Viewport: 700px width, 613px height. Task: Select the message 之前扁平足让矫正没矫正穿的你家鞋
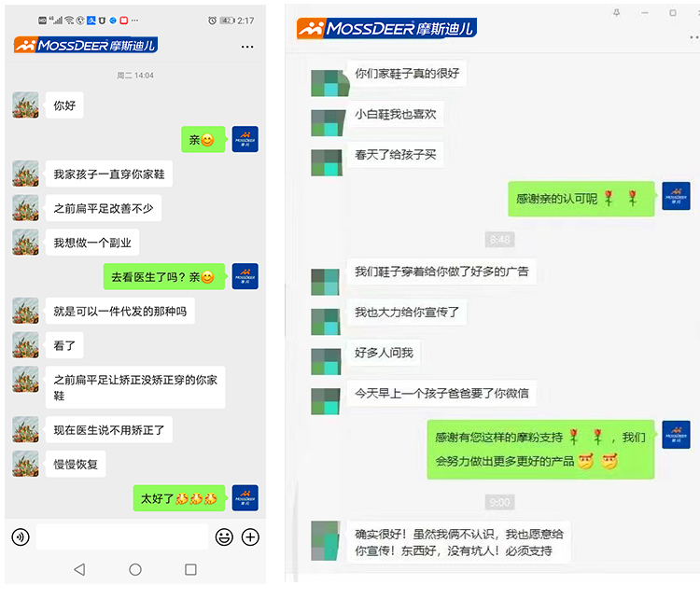[135, 387]
